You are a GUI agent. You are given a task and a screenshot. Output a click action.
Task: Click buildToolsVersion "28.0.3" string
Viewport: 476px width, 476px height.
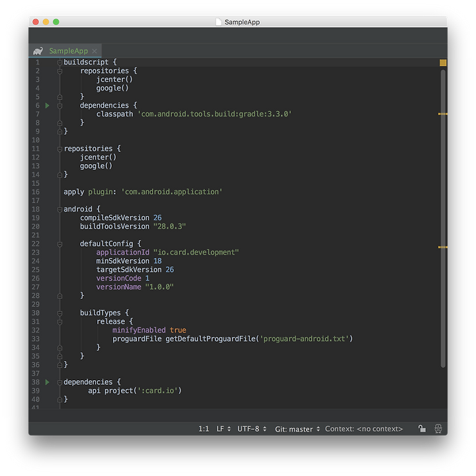169,227
